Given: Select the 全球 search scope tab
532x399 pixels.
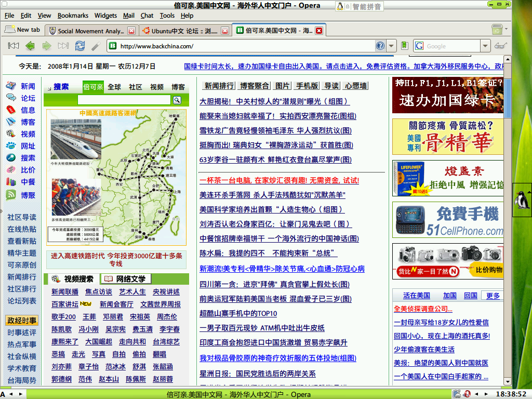Looking at the screenshot, I should [x=114, y=87].
